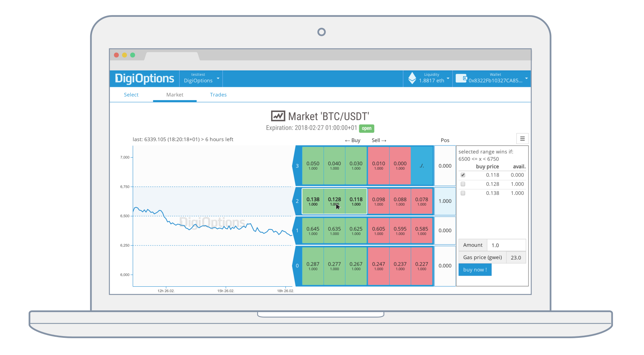Click the buy price column header

click(487, 167)
